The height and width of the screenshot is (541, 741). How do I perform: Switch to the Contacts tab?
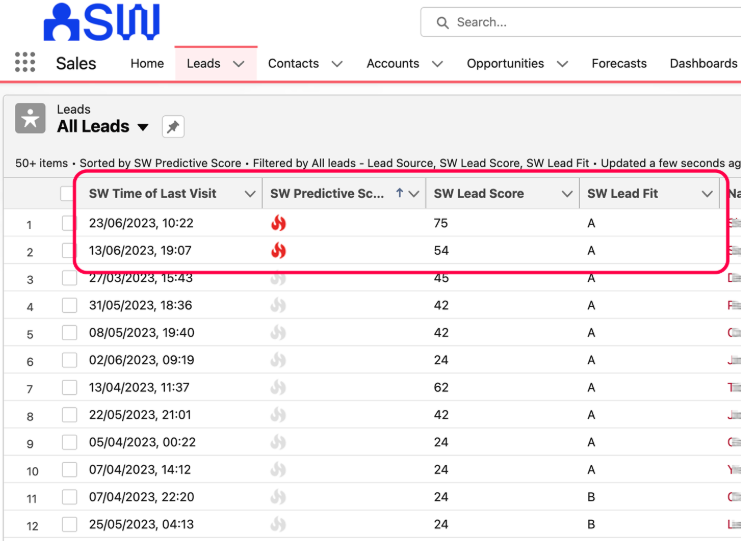tap(293, 63)
